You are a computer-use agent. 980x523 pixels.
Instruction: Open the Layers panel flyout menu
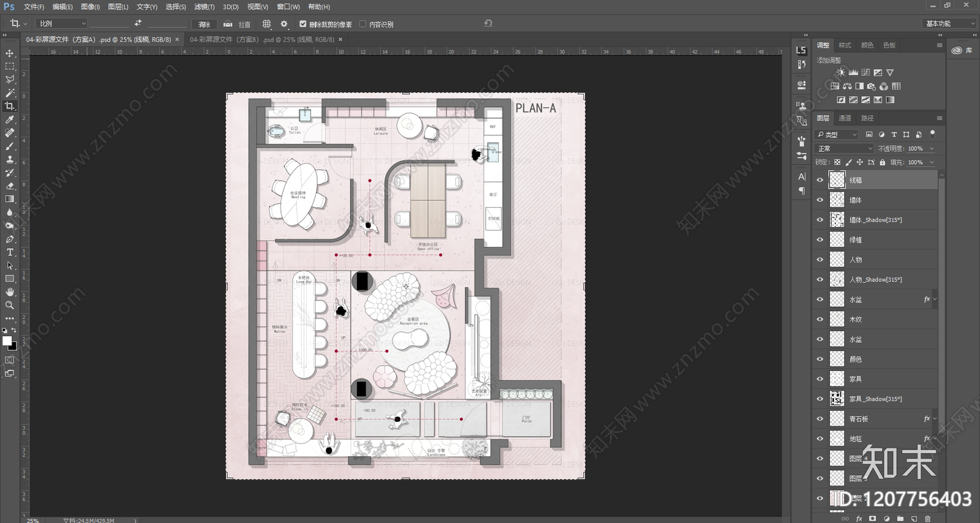940,118
